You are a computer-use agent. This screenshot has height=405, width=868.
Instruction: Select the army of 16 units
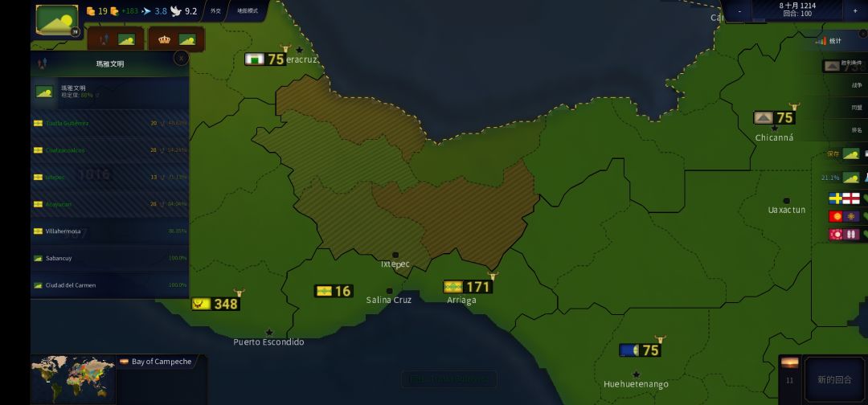coord(334,291)
